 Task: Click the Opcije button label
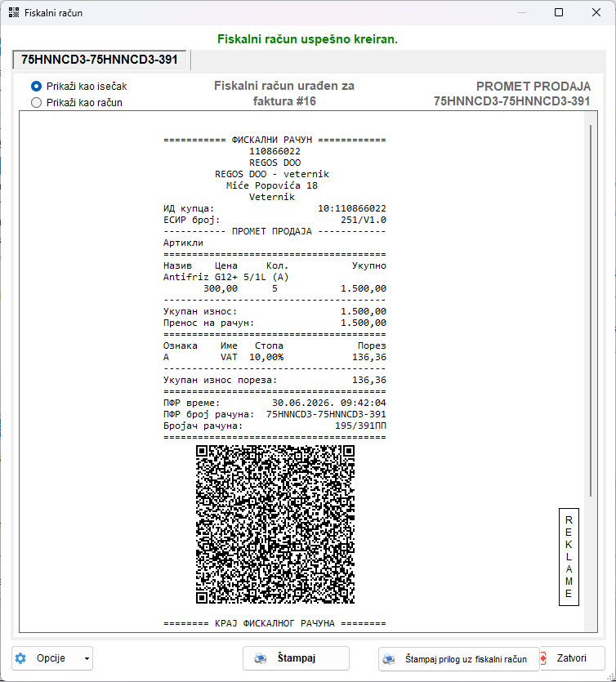pyautogui.click(x=51, y=658)
